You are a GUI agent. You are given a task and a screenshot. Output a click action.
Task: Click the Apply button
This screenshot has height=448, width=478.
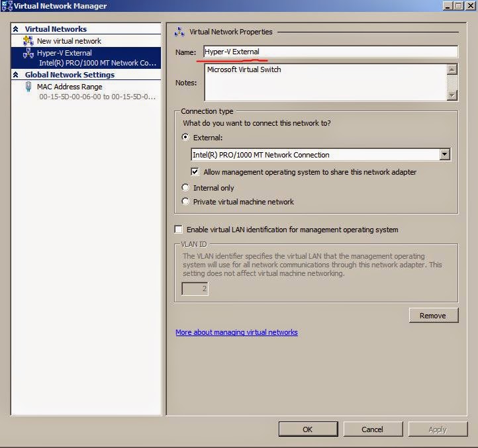(438, 429)
